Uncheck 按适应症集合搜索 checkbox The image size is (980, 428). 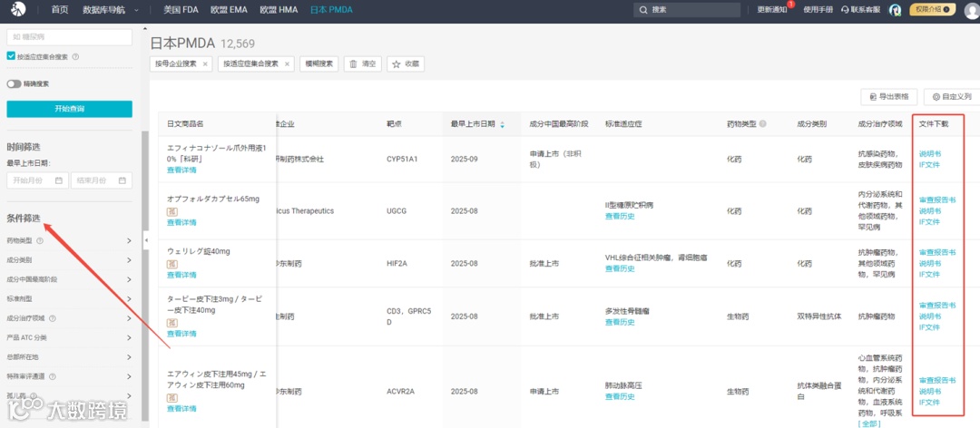(x=11, y=56)
